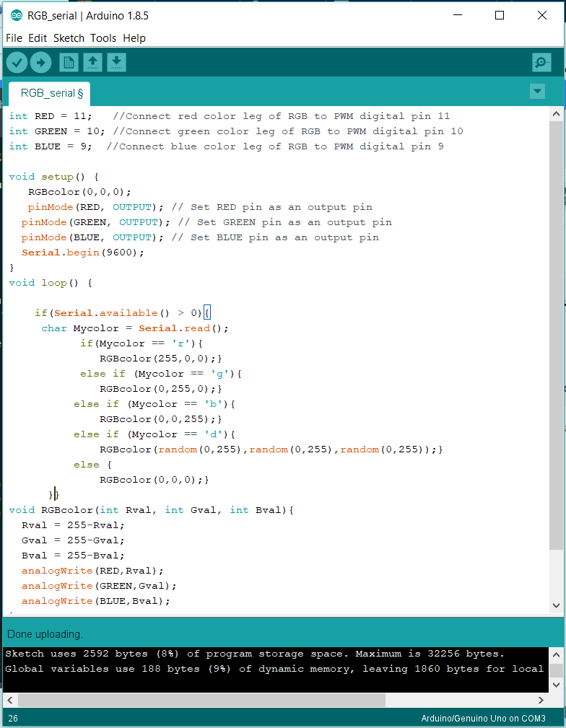The width and height of the screenshot is (566, 728).
Task: Click editor scrollbar up arrow
Action: (556, 114)
